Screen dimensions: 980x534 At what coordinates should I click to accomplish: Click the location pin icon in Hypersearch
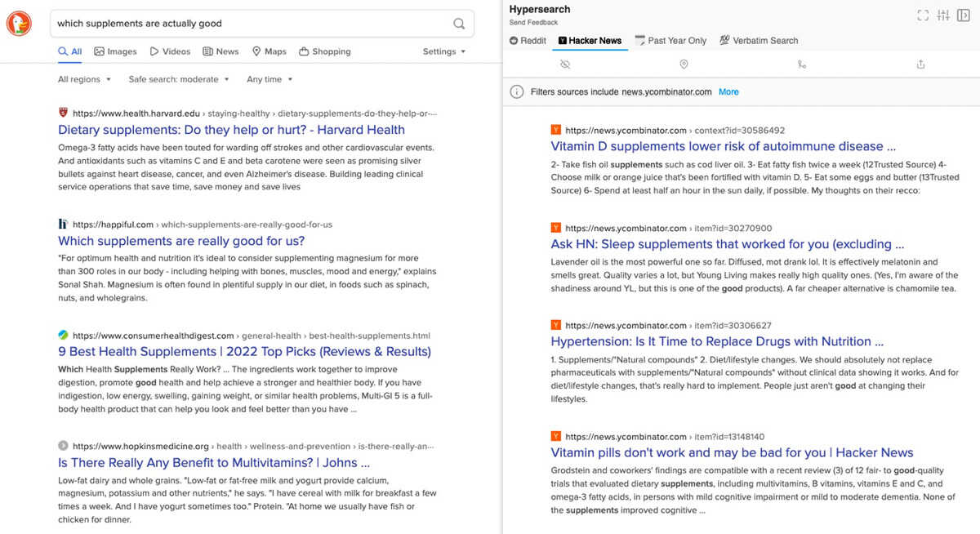tap(684, 65)
